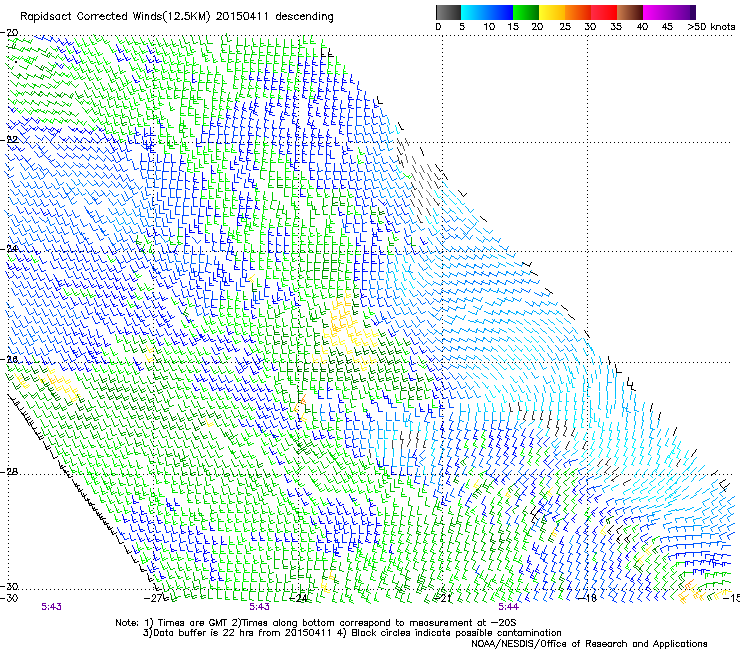
Task: Pick the brown 35-40 knots color bar segment
Action: pos(630,12)
